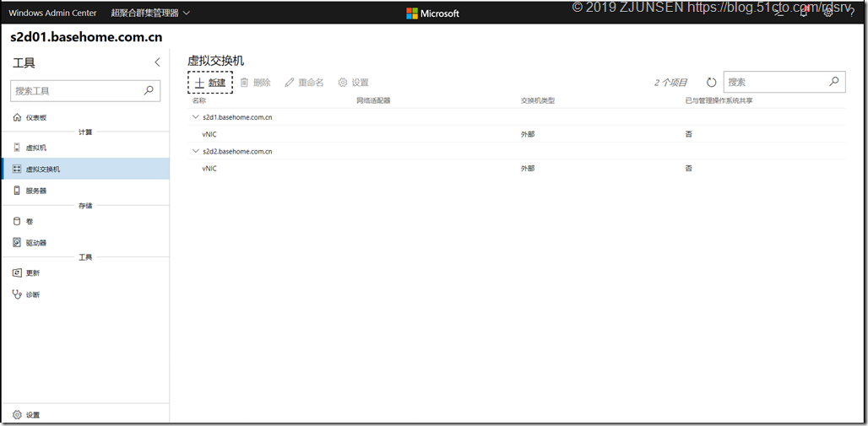868x426 pixels.
Task: Select 虚拟交换机 sidebar item
Action: 85,169
